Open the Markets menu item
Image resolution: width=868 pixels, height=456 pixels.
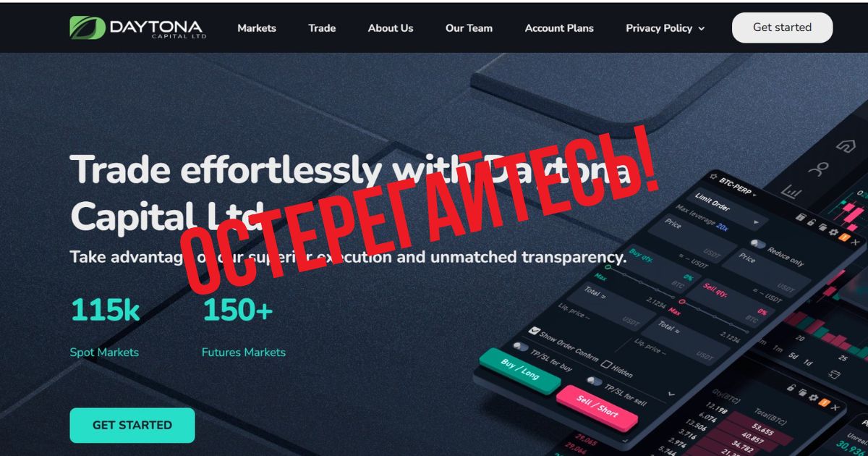click(x=257, y=28)
